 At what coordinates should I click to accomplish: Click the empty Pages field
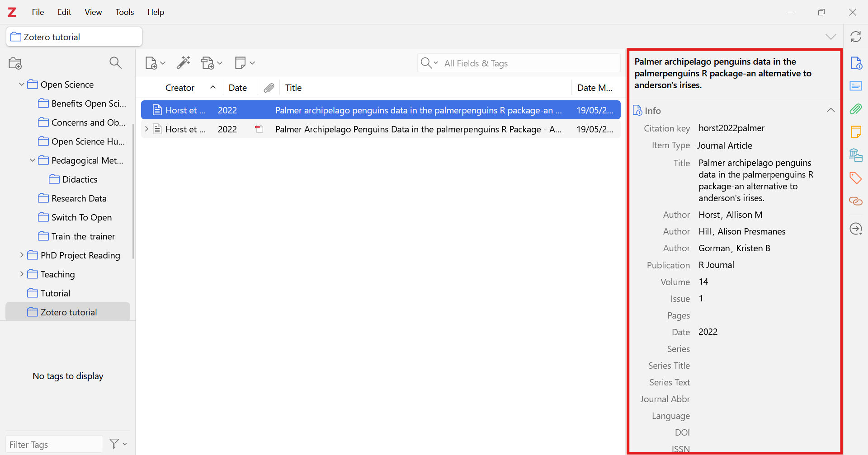coord(766,315)
